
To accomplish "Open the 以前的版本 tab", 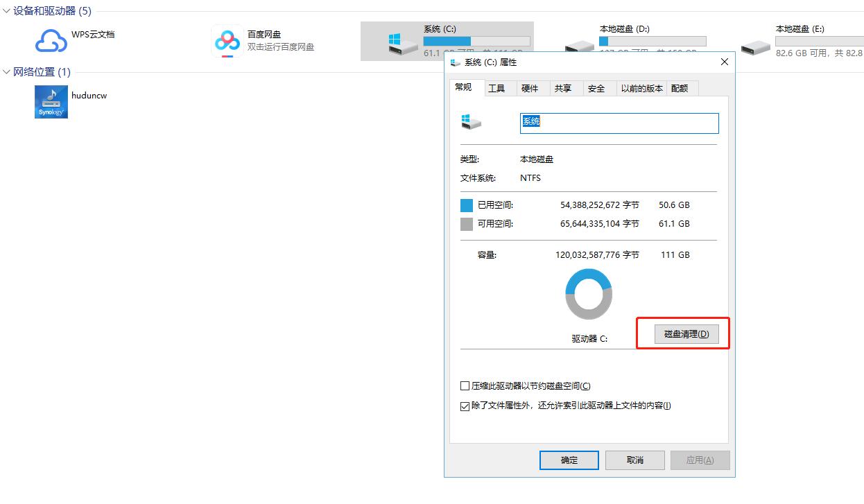I will pyautogui.click(x=641, y=87).
